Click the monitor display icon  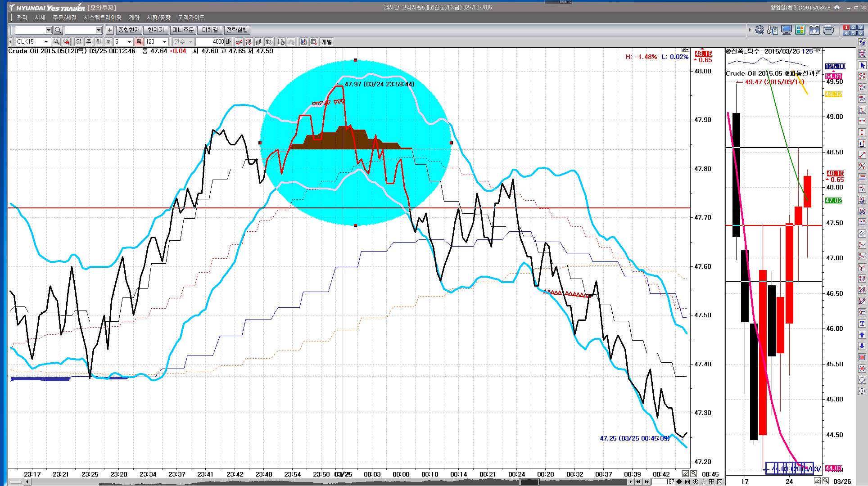click(x=787, y=30)
